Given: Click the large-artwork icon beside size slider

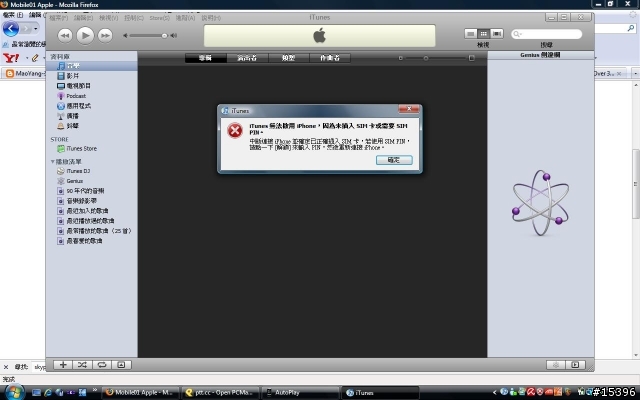Looking at the screenshot, I should click(472, 58).
